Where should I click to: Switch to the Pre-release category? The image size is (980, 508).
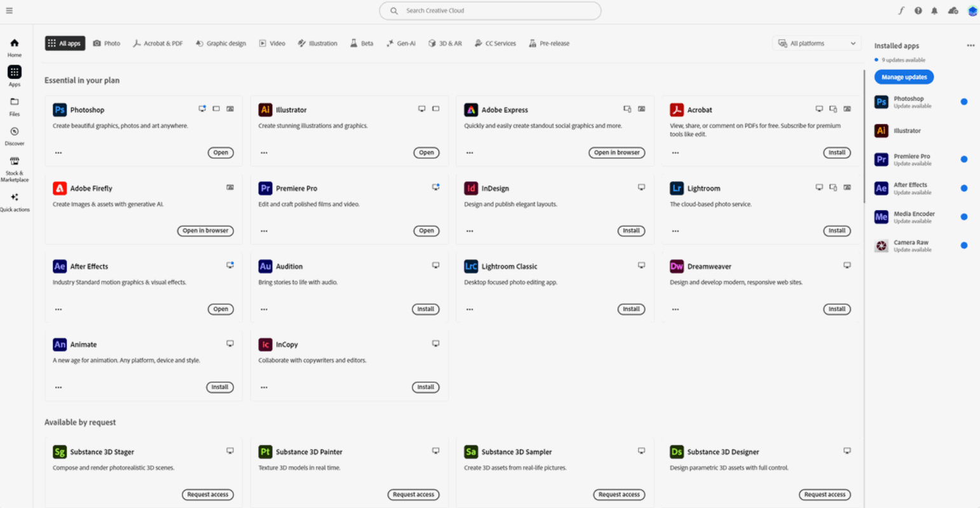point(549,43)
